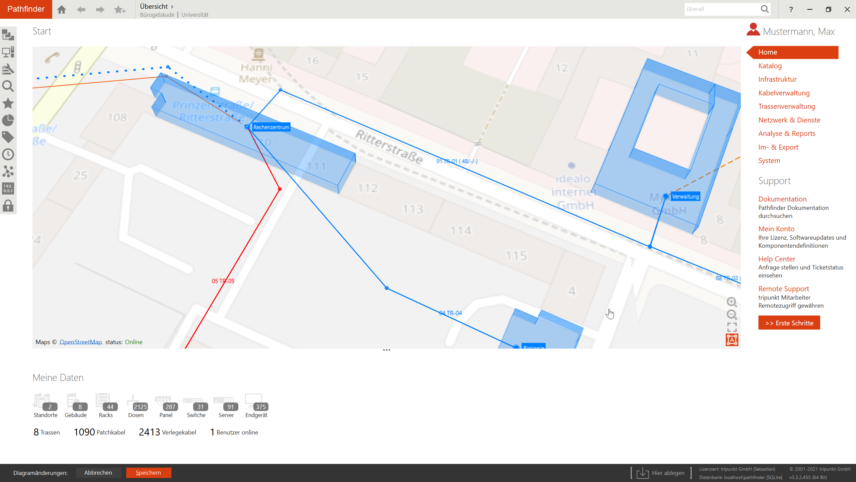The height and width of the screenshot is (482, 856).
Task: Open the clock history icon in sidebar
Action: (x=8, y=154)
